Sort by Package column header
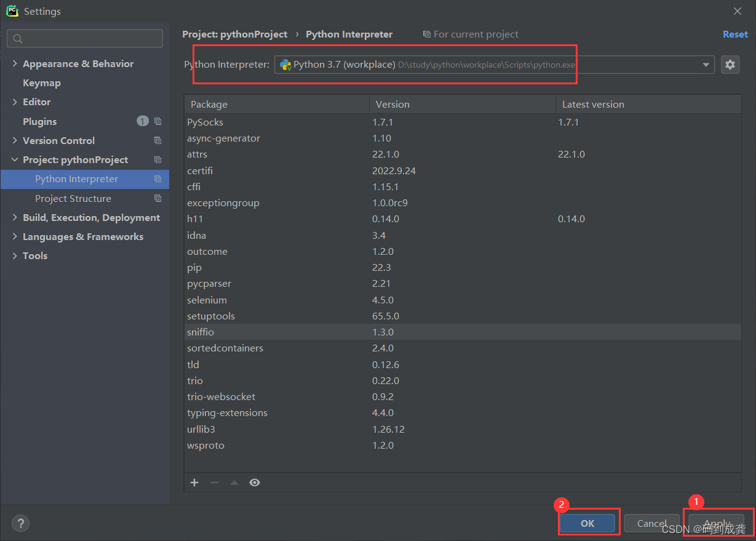Viewport: 756px width, 541px height. [x=277, y=104]
